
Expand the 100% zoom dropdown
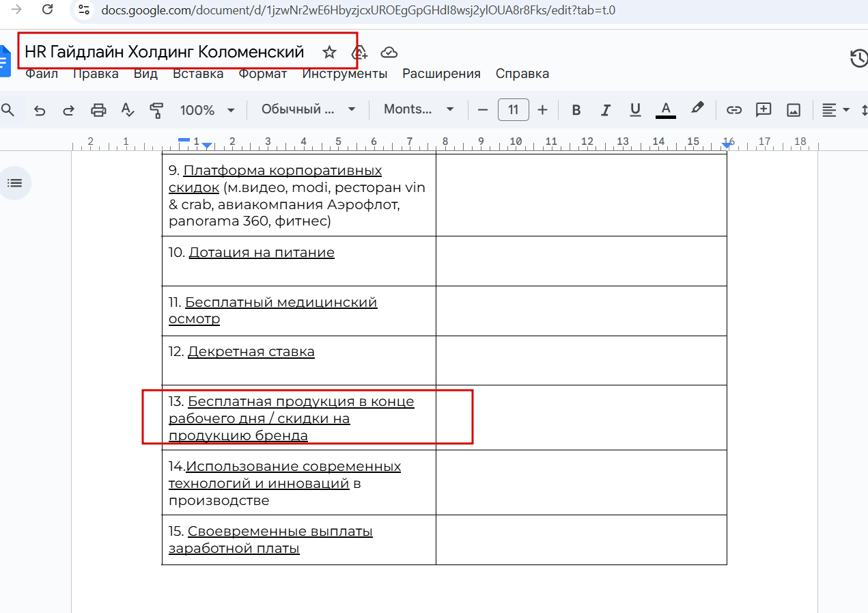click(207, 110)
